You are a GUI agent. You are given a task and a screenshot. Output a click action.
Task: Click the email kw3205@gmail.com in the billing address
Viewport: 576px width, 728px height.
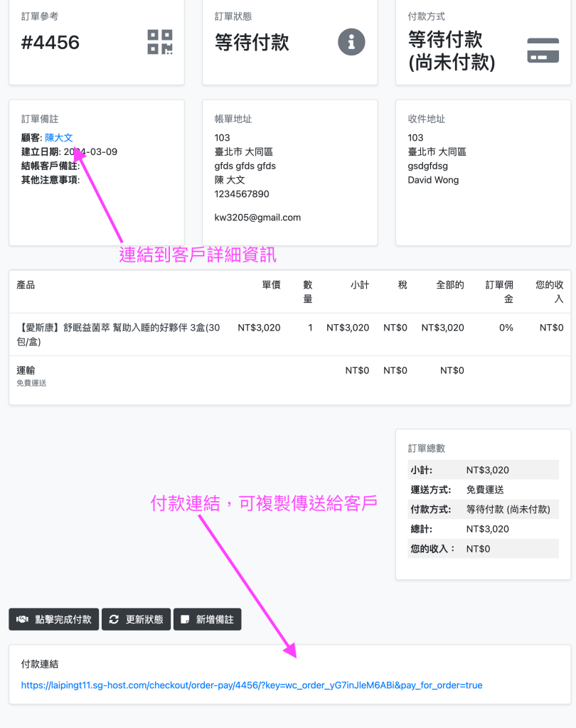(x=257, y=218)
